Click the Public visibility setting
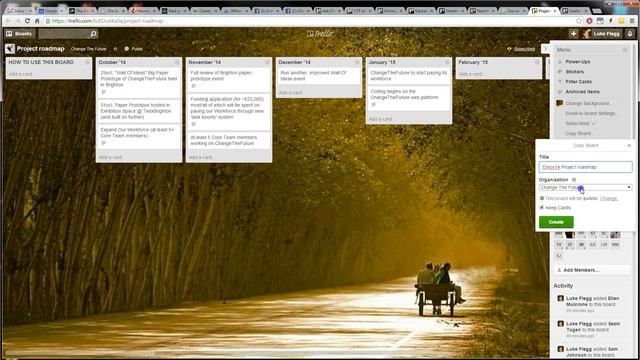Screen dimensions: 640x360 133,49
